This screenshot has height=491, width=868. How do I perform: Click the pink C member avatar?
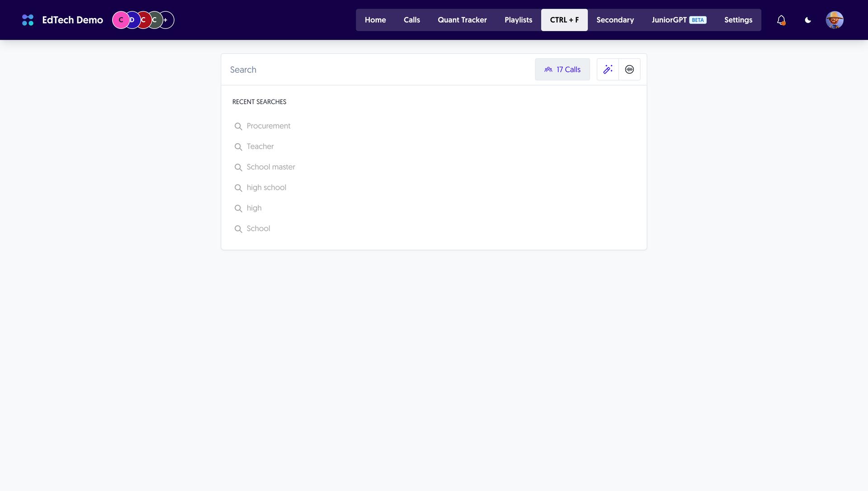coord(121,20)
